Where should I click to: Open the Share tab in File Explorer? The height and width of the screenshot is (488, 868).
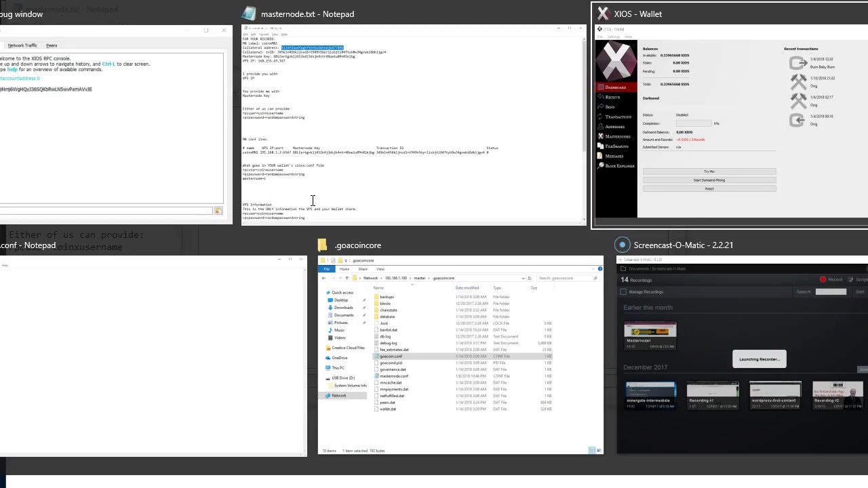(363, 269)
